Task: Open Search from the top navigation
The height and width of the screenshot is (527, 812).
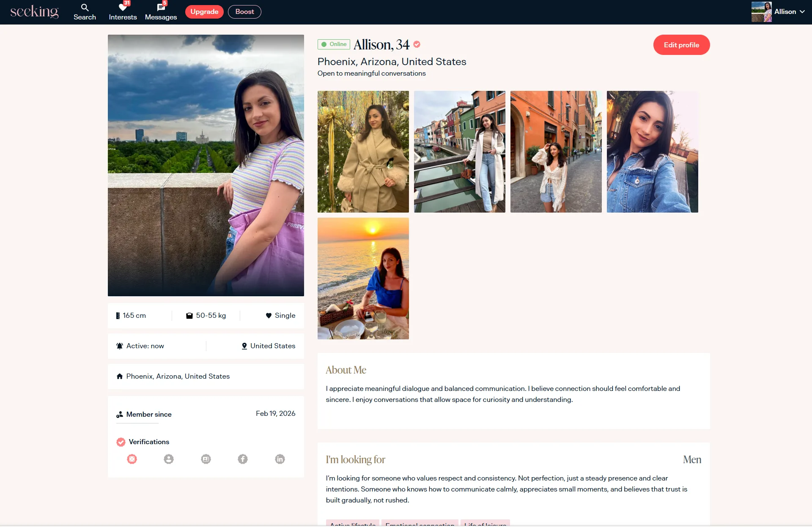Action: [85, 12]
